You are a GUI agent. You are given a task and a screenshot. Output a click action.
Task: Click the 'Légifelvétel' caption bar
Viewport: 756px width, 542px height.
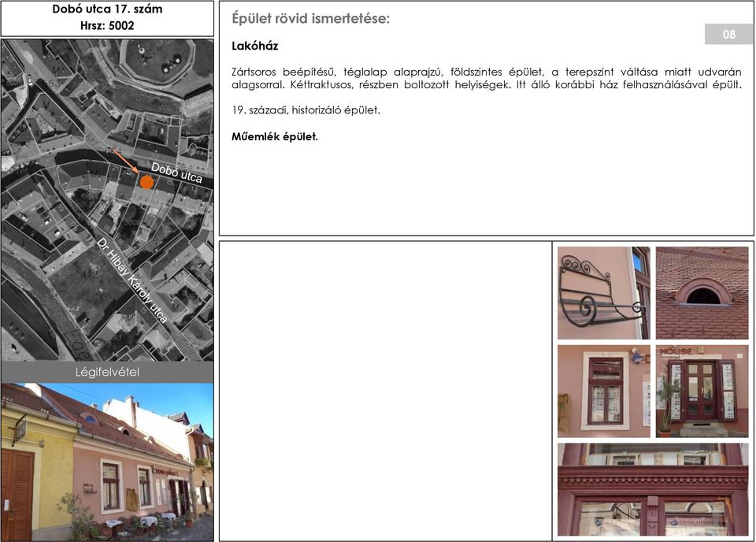pos(107,373)
